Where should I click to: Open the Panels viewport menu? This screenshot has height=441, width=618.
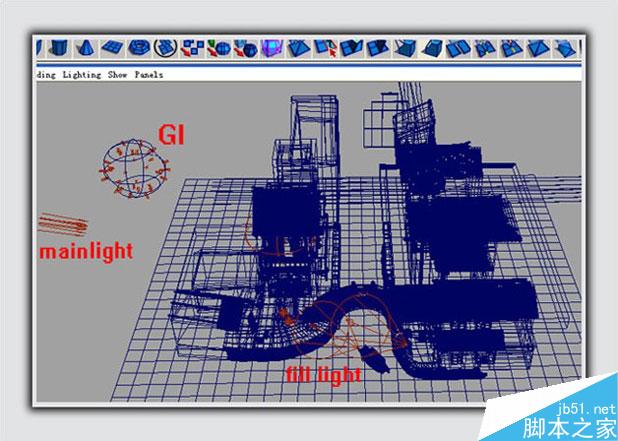click(149, 75)
